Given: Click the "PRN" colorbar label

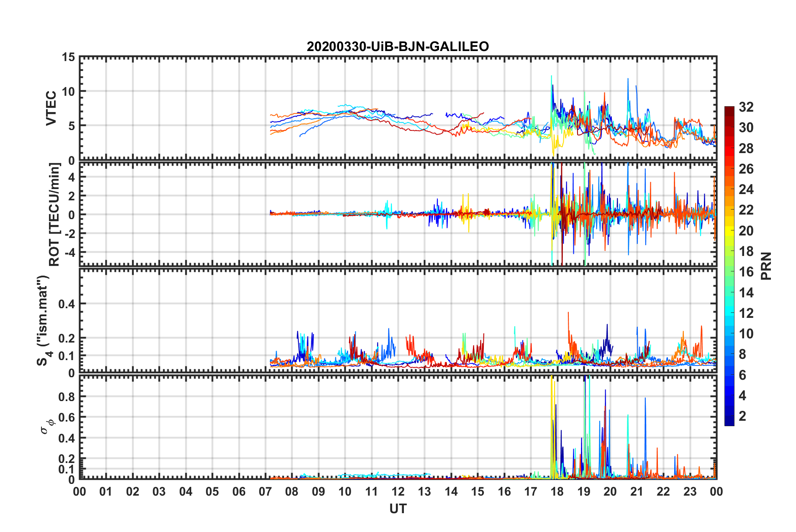Looking at the screenshot, I should tap(766, 266).
